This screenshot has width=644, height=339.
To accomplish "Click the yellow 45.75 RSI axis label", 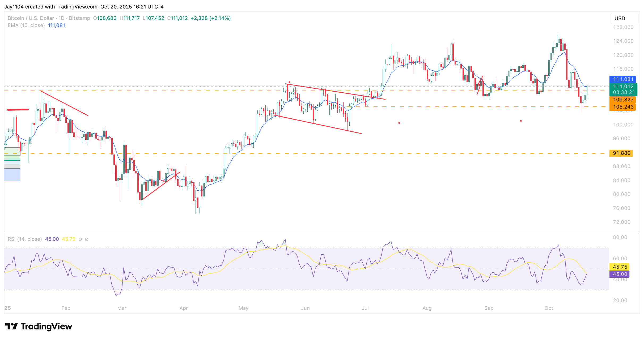I will point(620,267).
